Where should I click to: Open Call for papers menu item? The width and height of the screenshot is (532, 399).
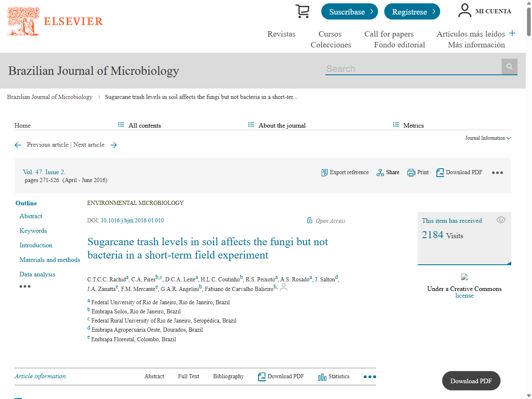[x=389, y=34]
